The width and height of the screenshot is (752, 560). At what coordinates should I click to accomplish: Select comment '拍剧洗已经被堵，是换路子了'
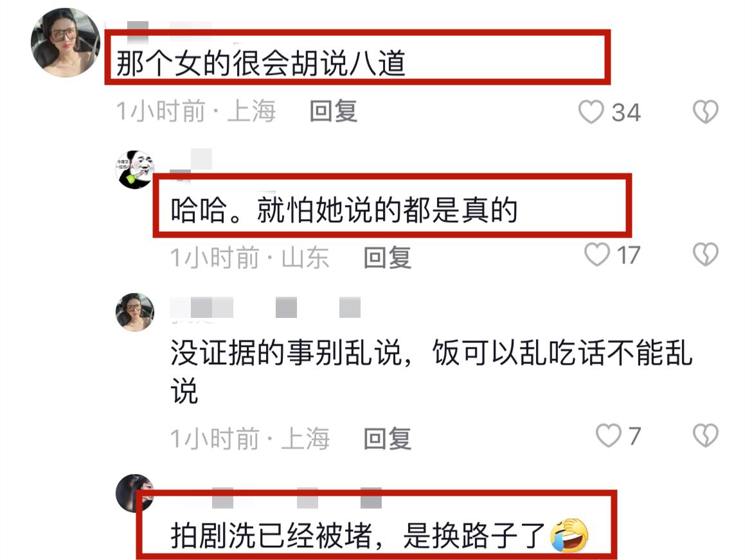click(x=358, y=536)
